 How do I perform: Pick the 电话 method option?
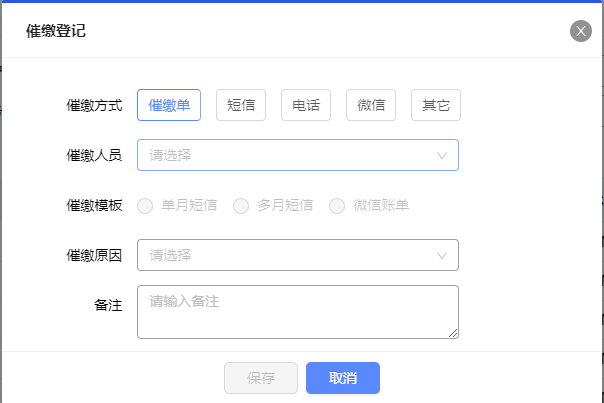(306, 105)
